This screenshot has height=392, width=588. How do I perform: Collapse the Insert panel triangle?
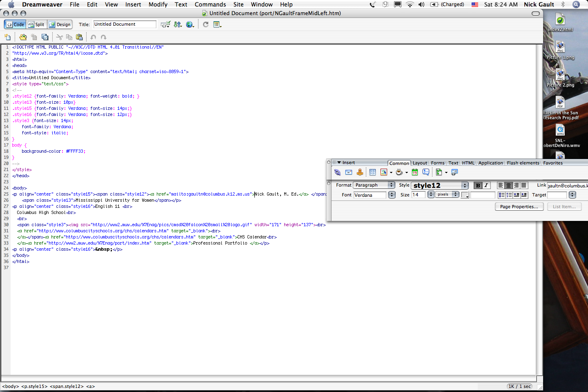pos(339,163)
